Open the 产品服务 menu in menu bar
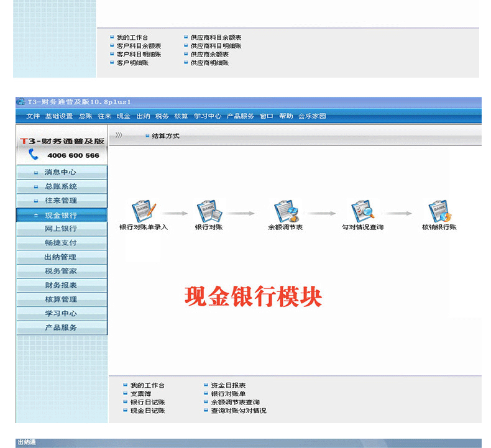491x448 pixels. click(x=240, y=116)
